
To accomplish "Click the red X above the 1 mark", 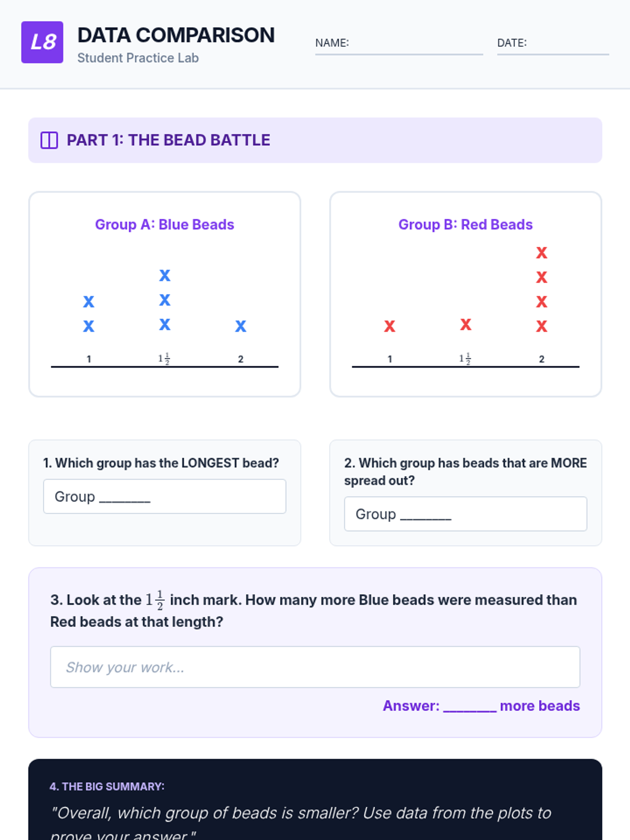I will tap(389, 326).
